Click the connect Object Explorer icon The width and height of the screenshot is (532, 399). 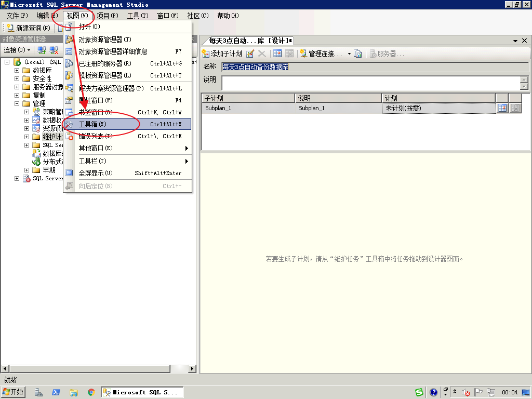(42, 50)
